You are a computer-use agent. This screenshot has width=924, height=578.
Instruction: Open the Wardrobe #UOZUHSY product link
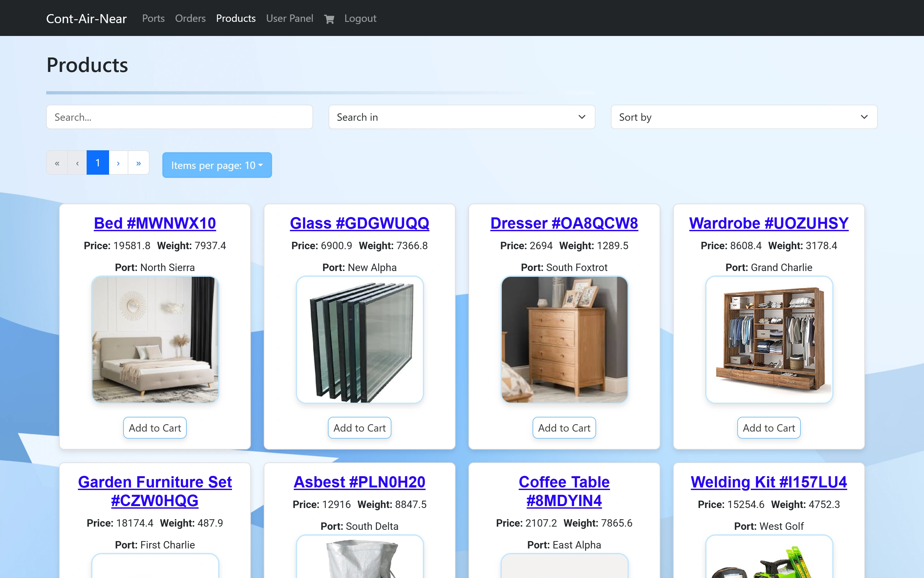(x=769, y=223)
